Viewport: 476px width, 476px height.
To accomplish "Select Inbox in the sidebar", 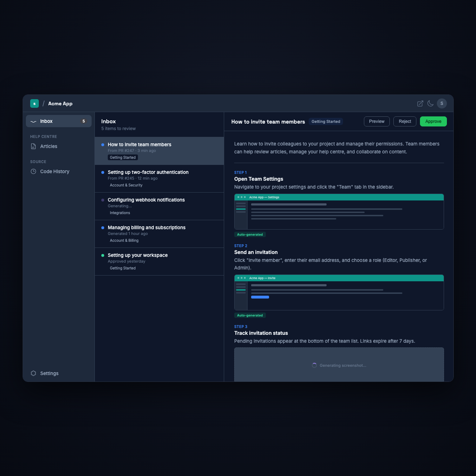I will pyautogui.click(x=59, y=121).
